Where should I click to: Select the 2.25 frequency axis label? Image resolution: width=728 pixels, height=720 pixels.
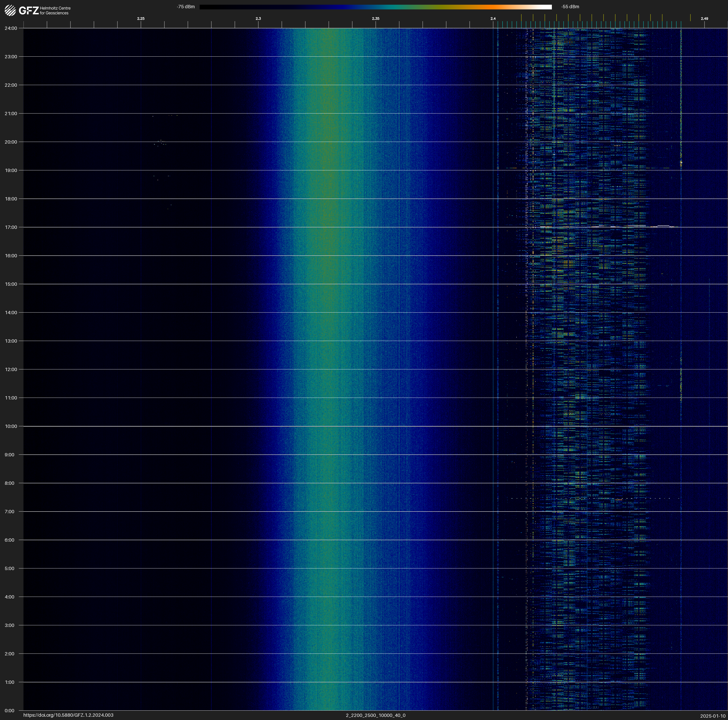[140, 19]
